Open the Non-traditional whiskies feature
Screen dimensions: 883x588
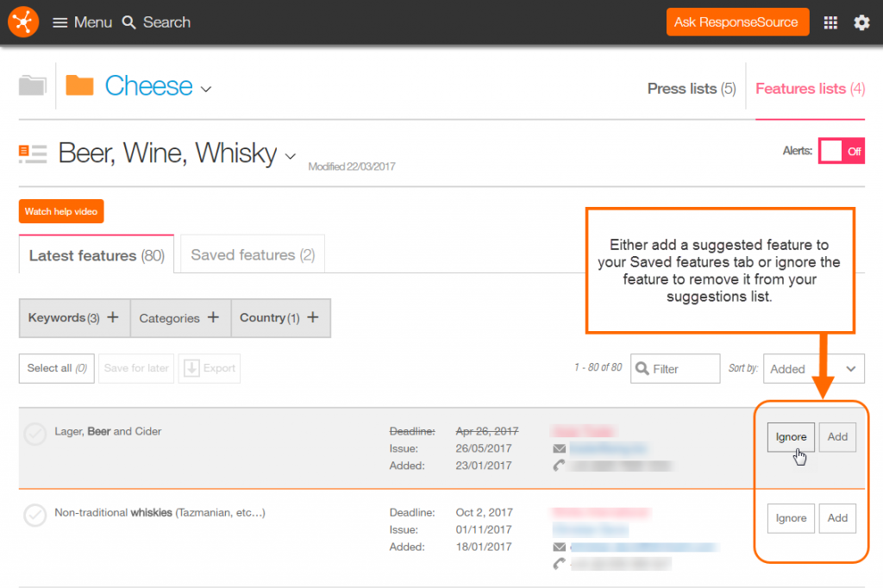tap(160, 512)
